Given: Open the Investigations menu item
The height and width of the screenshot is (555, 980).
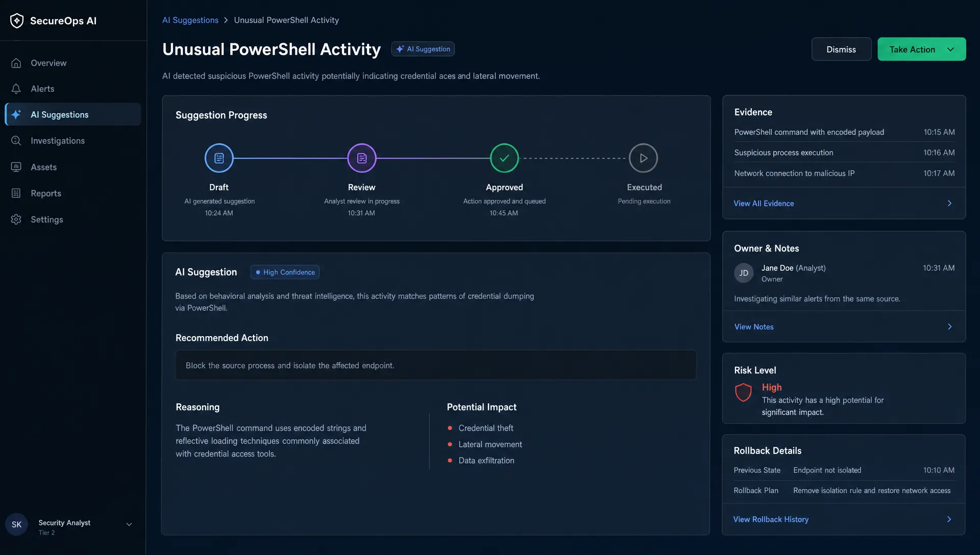Looking at the screenshot, I should (x=73, y=141).
